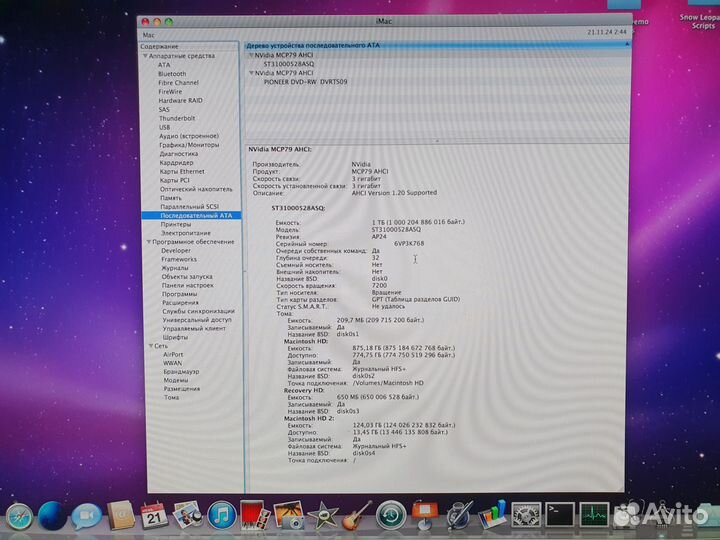Open iPhoto from the dock
Viewport: 720px width, 540px height.
[289, 515]
